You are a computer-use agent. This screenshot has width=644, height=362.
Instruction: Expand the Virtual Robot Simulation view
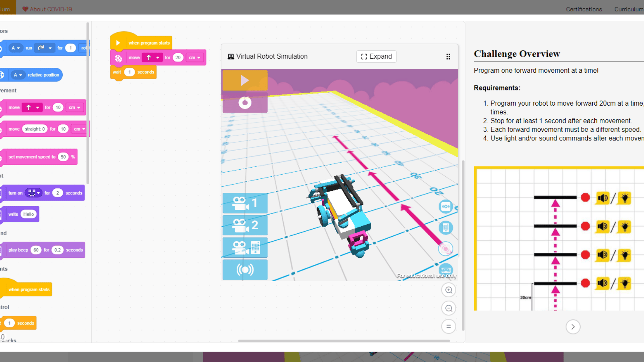coord(376,56)
